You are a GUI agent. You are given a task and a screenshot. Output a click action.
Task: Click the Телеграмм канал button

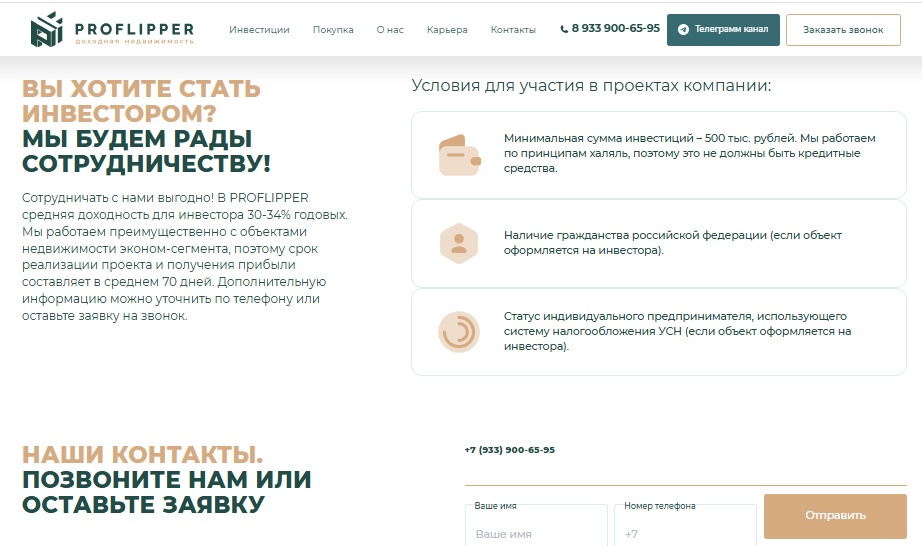(723, 30)
